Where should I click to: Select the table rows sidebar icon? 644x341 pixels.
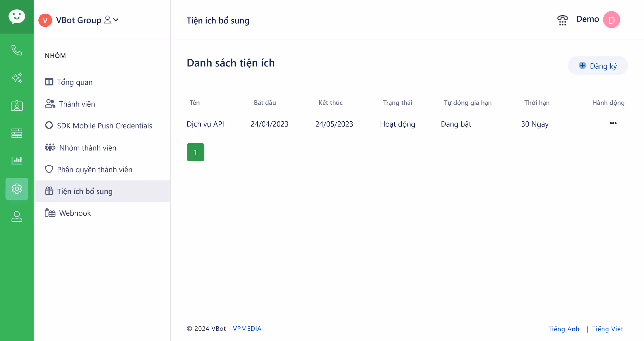[x=17, y=133]
